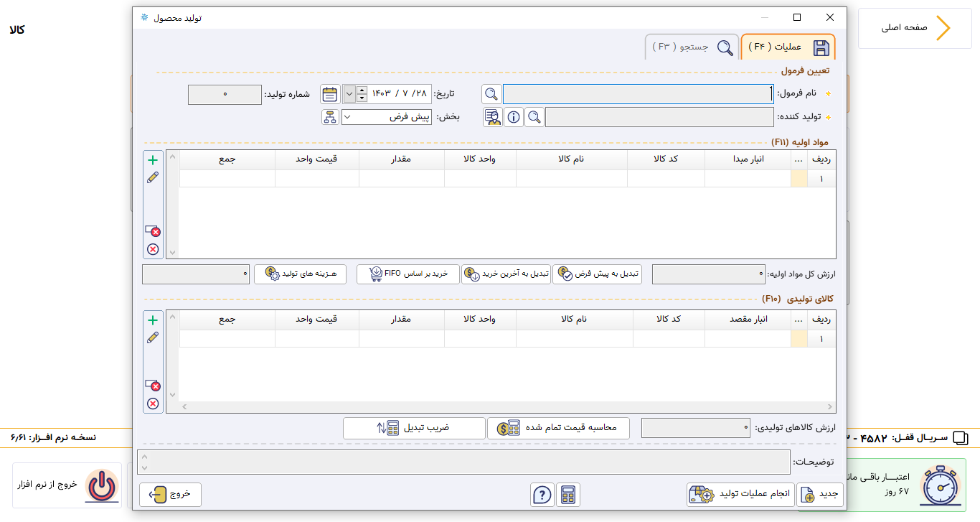980x522 pixels.
Task: Expand the date dropdown arrow
Action: point(349,94)
